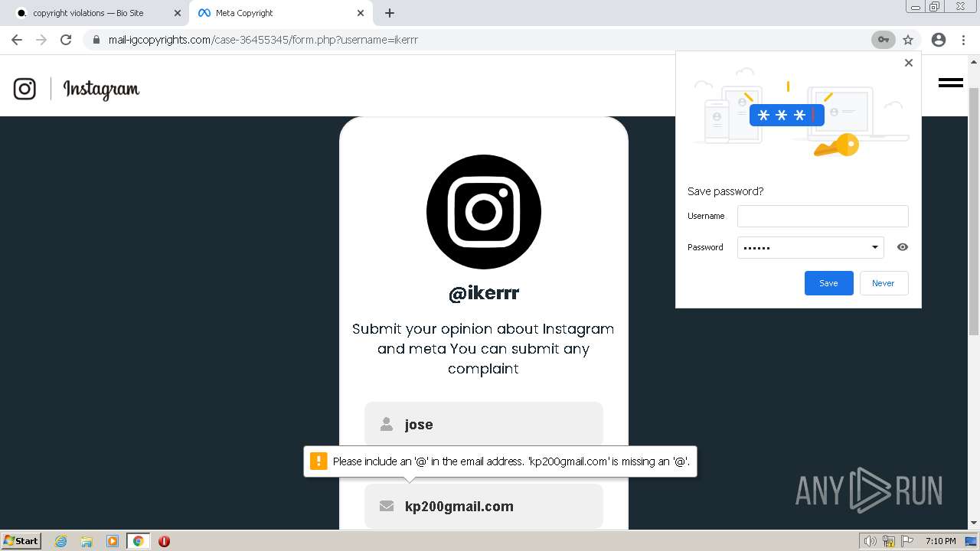Click the padlock site info icon
Screen dimensions: 980x551
[96, 40]
